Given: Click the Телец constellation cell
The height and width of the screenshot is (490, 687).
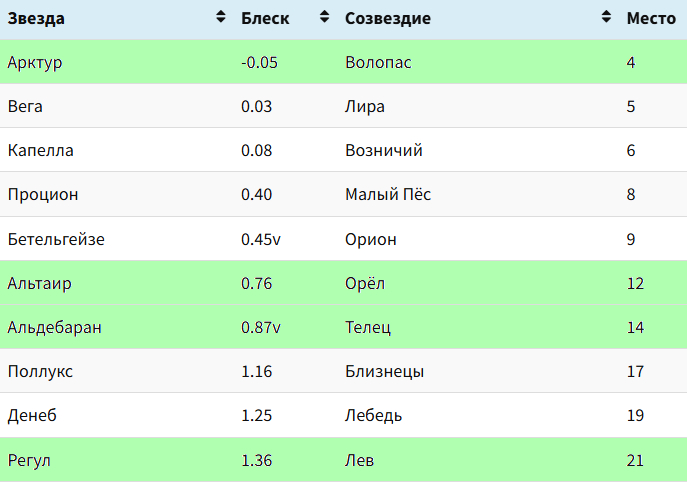Looking at the screenshot, I should 478,327.
